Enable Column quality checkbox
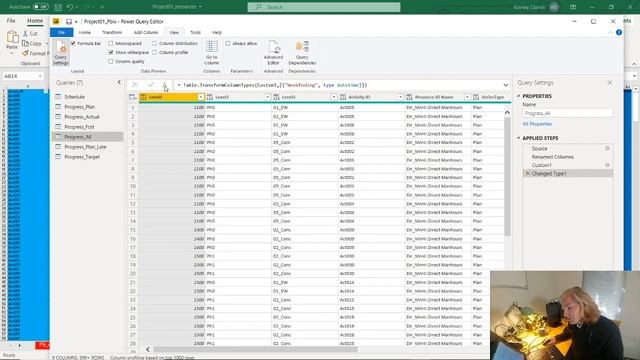The height and width of the screenshot is (360, 640). pyautogui.click(x=111, y=61)
